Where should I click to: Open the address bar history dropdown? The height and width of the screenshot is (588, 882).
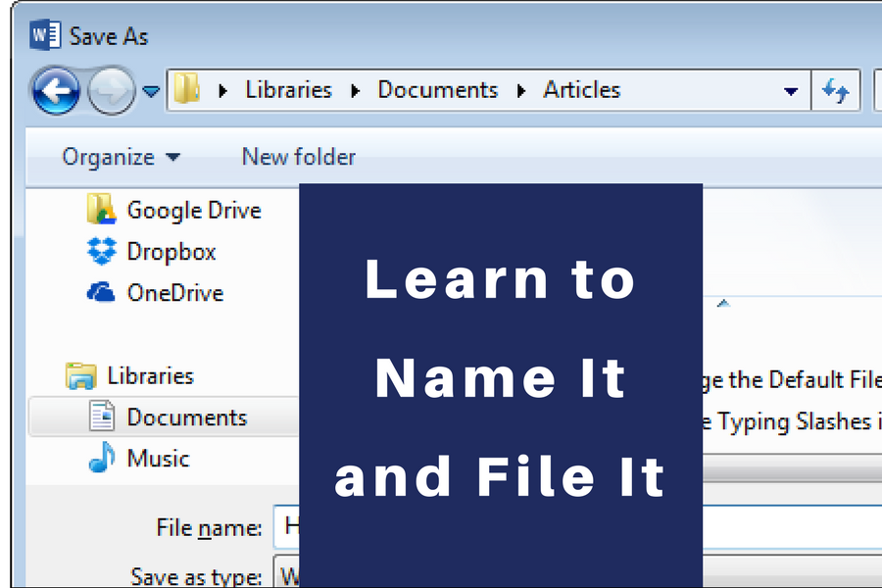791,91
